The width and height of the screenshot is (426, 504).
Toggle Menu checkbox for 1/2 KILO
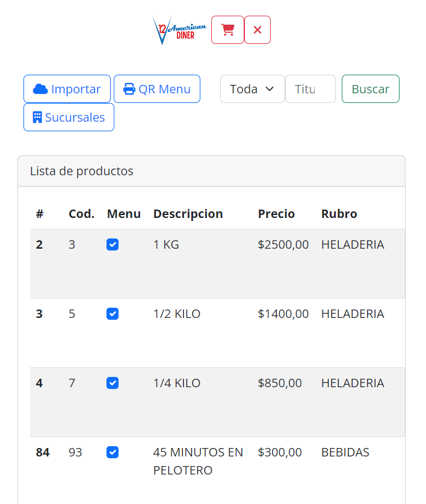click(113, 314)
